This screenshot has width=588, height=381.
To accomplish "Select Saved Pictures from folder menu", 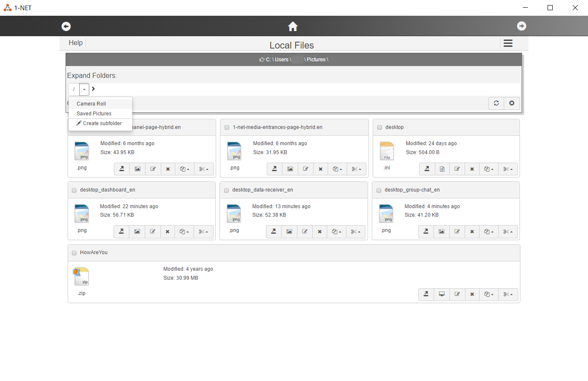I will point(94,114).
